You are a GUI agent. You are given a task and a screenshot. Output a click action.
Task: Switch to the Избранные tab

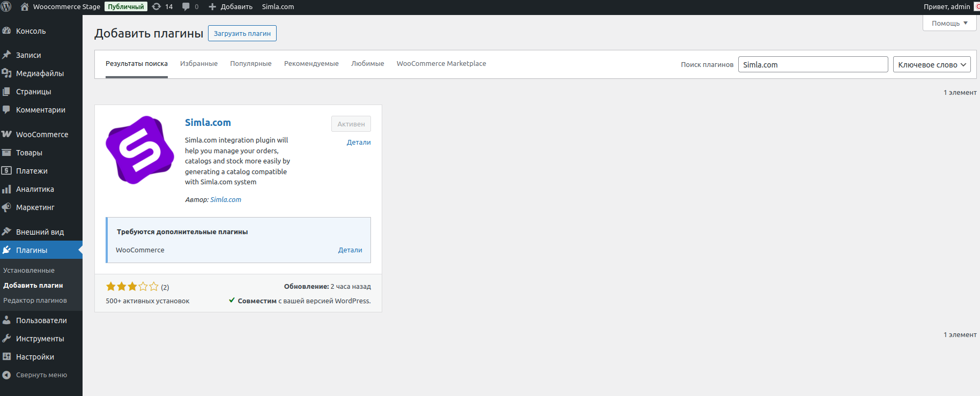(x=199, y=64)
